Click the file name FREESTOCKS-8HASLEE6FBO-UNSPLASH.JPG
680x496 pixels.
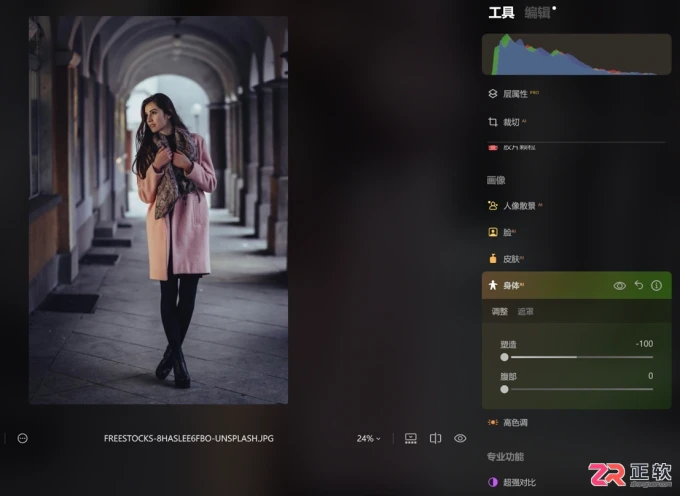pyautogui.click(x=189, y=438)
